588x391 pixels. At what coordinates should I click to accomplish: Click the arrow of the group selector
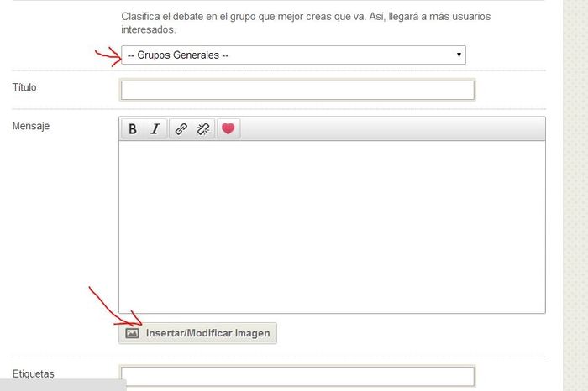point(458,55)
